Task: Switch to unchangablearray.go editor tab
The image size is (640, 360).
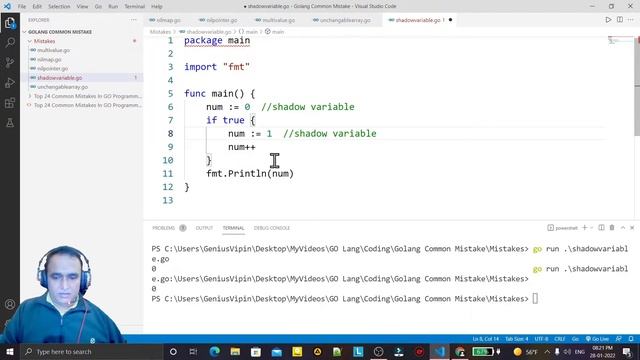Action: pos(344,20)
